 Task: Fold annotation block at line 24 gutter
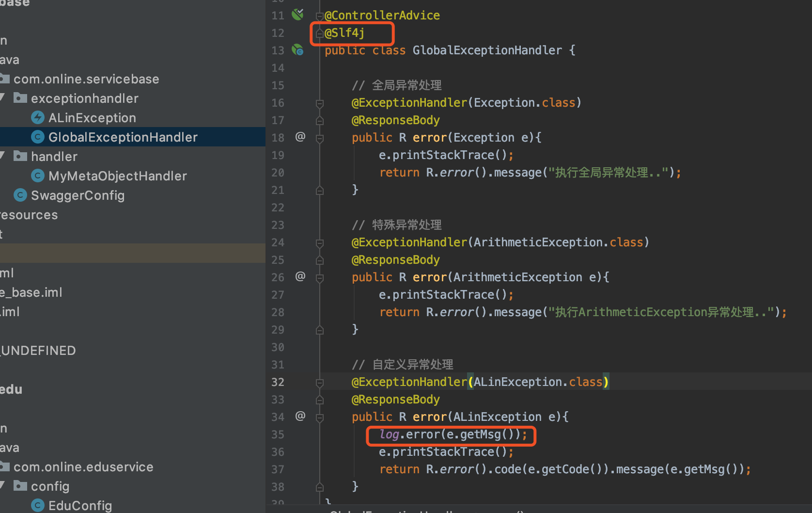click(x=319, y=243)
